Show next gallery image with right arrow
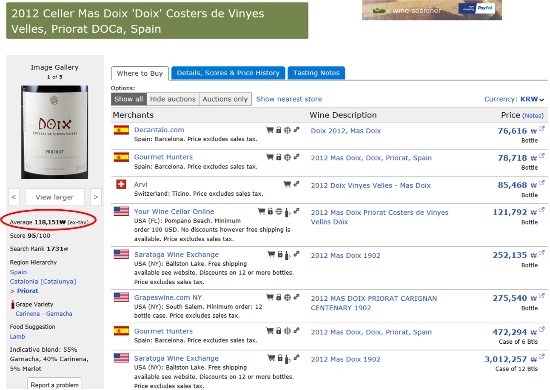 click(95, 197)
